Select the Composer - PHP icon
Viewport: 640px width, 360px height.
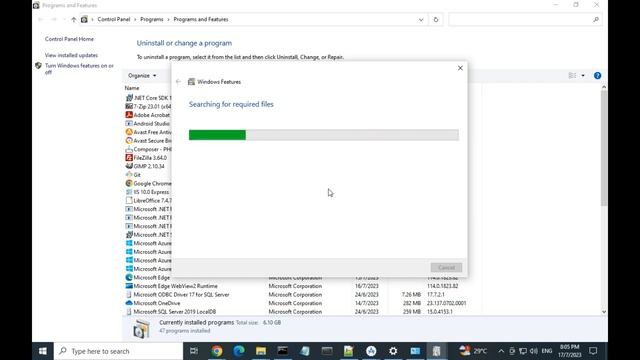129,149
